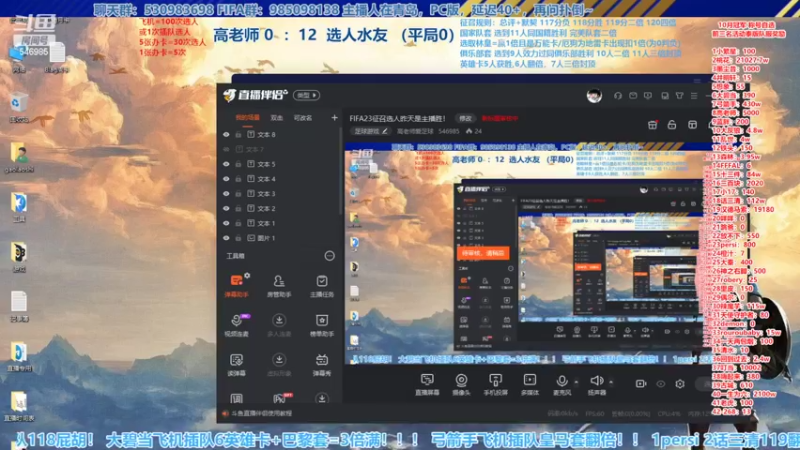Add 手机投屏 phone cast source
This screenshot has width=800, height=450.
tap(495, 385)
